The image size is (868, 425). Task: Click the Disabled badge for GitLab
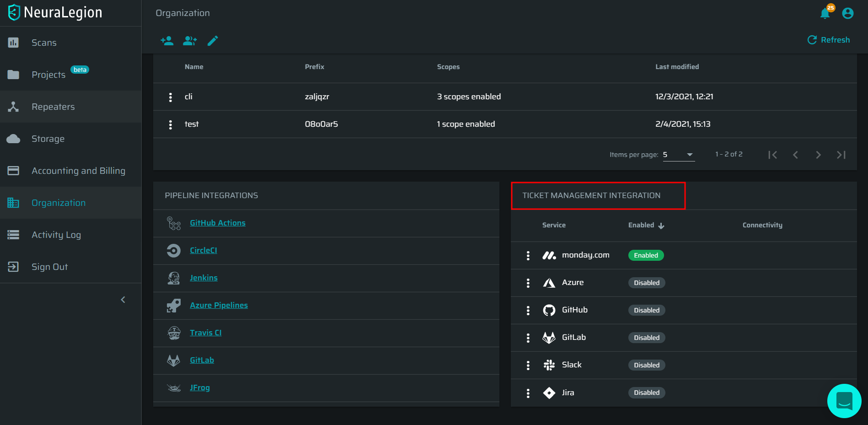tap(647, 338)
